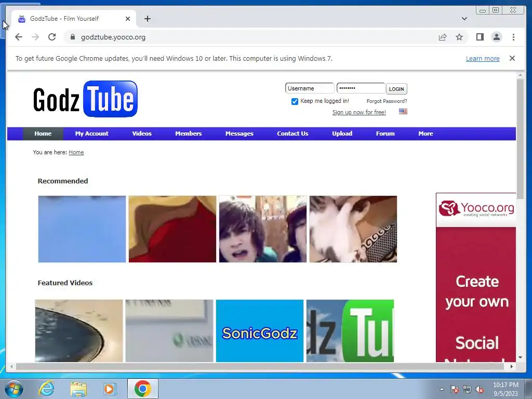Click the GodzTube logo

pyautogui.click(x=85, y=99)
